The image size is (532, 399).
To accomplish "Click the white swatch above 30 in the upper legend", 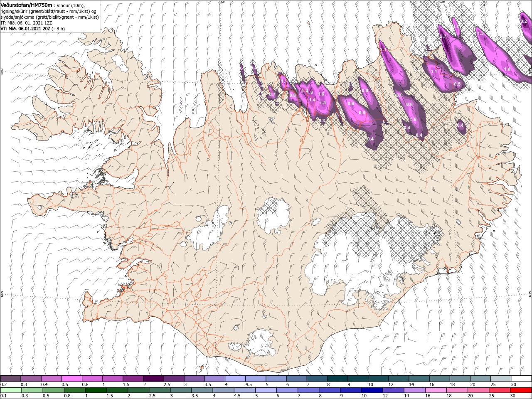I will coord(521,379).
